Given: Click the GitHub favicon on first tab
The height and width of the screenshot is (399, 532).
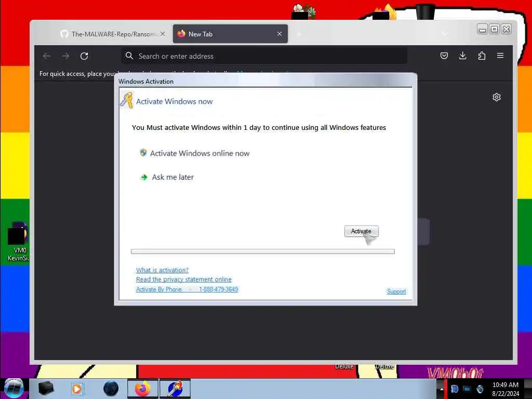Looking at the screenshot, I should (64, 34).
